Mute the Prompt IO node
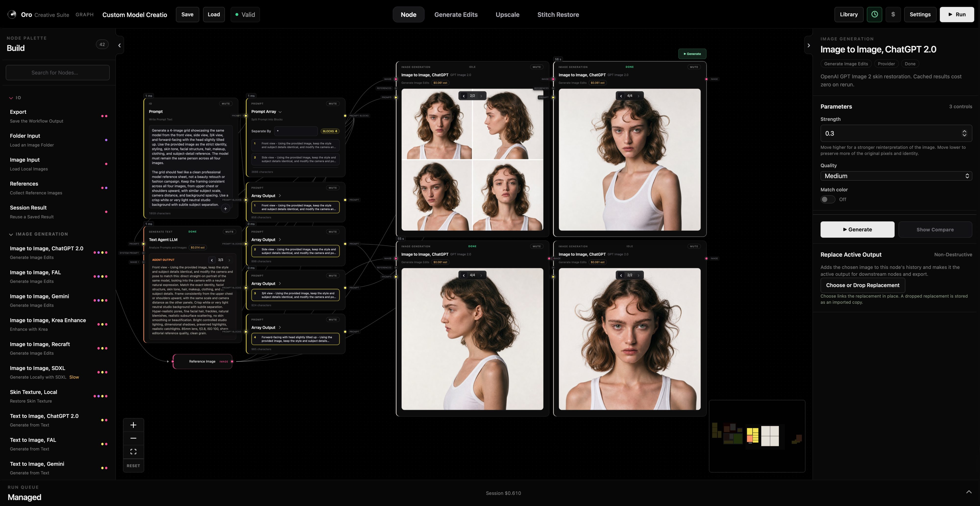The image size is (980, 506). coord(226,103)
